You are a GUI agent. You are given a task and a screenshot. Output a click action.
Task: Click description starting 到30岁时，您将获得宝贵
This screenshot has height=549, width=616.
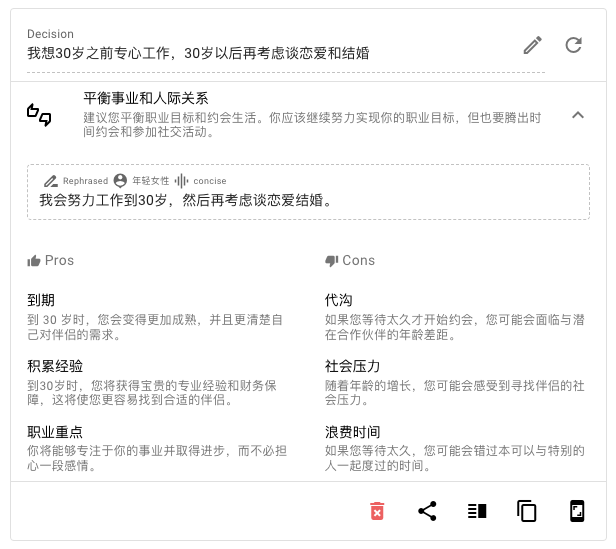point(152,393)
